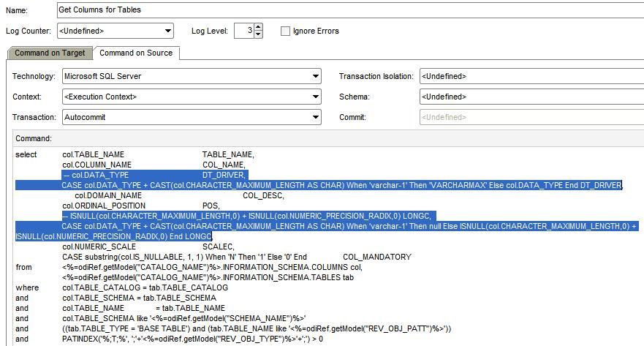Click the 'End LONGC' wrapped line
644x346 pixels.
pos(113,237)
